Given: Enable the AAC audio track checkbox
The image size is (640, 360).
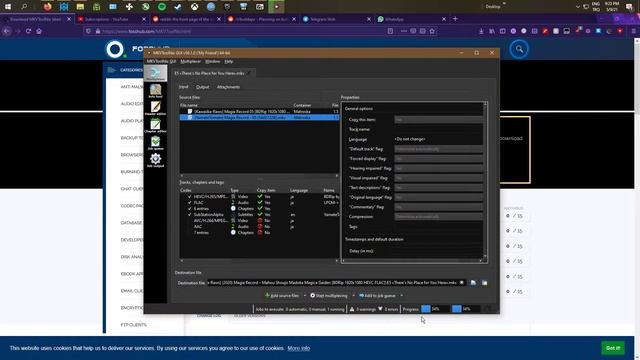Looking at the screenshot, I should click(189, 227).
